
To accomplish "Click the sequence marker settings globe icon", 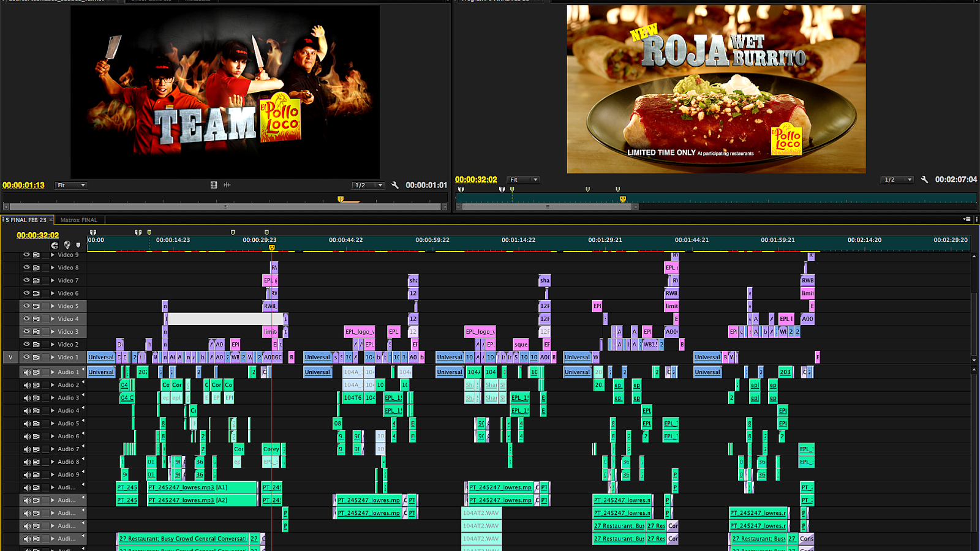I will pos(67,245).
